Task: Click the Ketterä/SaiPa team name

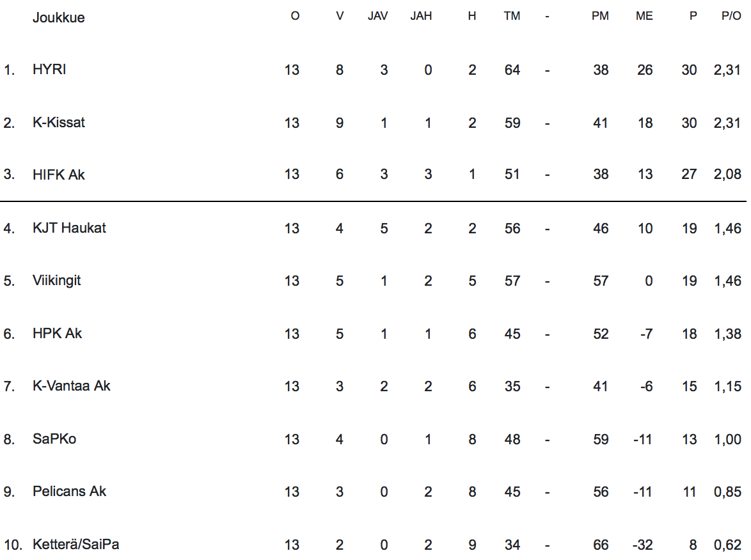Action: tap(76, 545)
